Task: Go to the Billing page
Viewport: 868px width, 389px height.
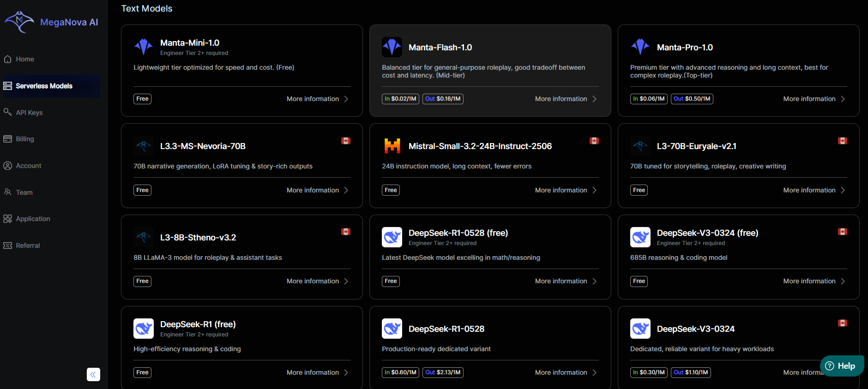Action: 25,139
